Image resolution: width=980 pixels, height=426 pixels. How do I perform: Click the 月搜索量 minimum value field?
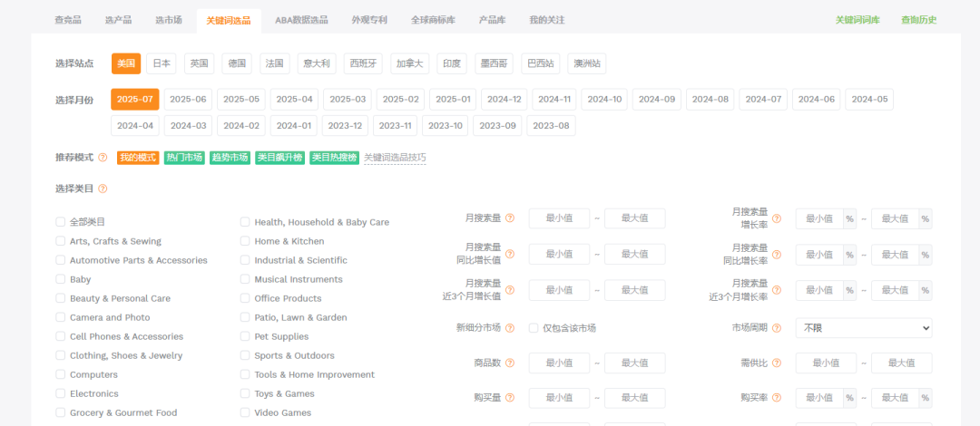[x=559, y=218]
